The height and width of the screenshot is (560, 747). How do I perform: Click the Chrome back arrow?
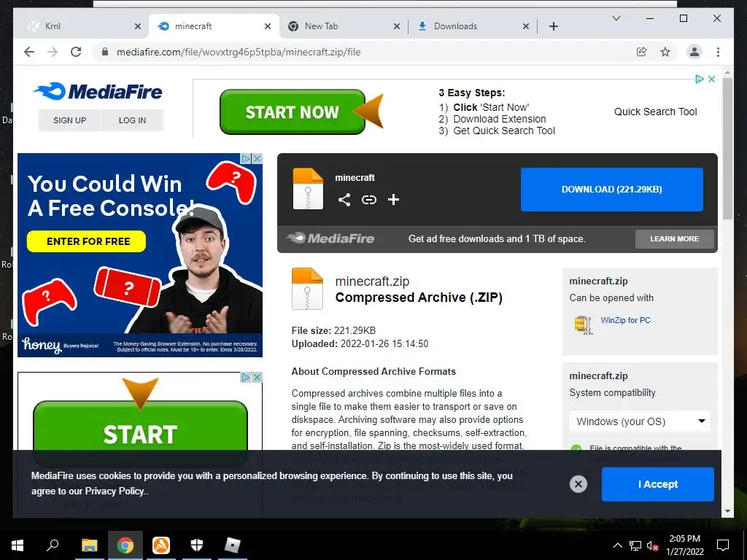[29, 52]
